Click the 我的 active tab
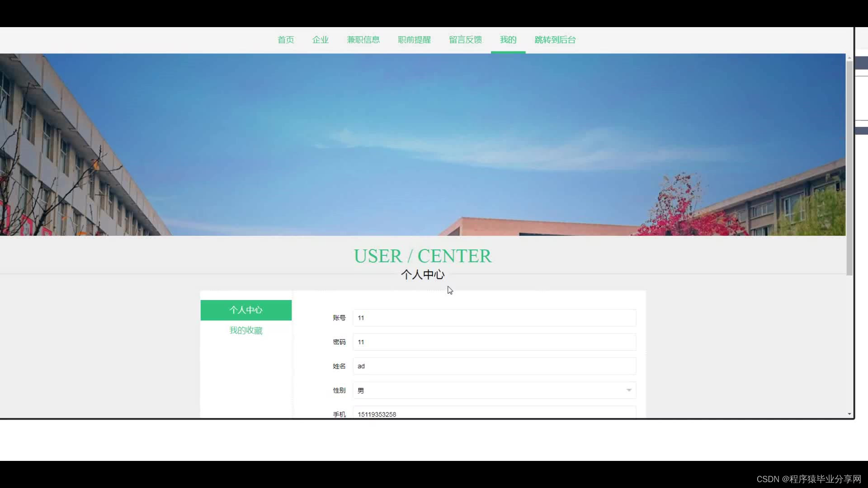868x488 pixels. [508, 40]
